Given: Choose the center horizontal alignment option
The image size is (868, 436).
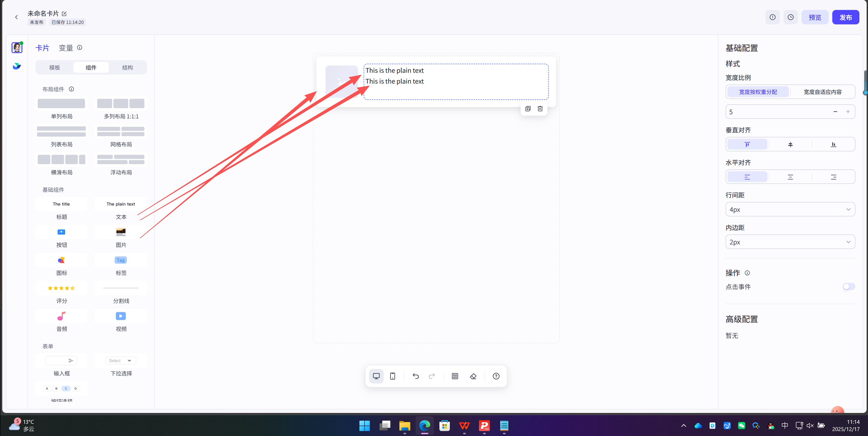Looking at the screenshot, I should coord(790,177).
